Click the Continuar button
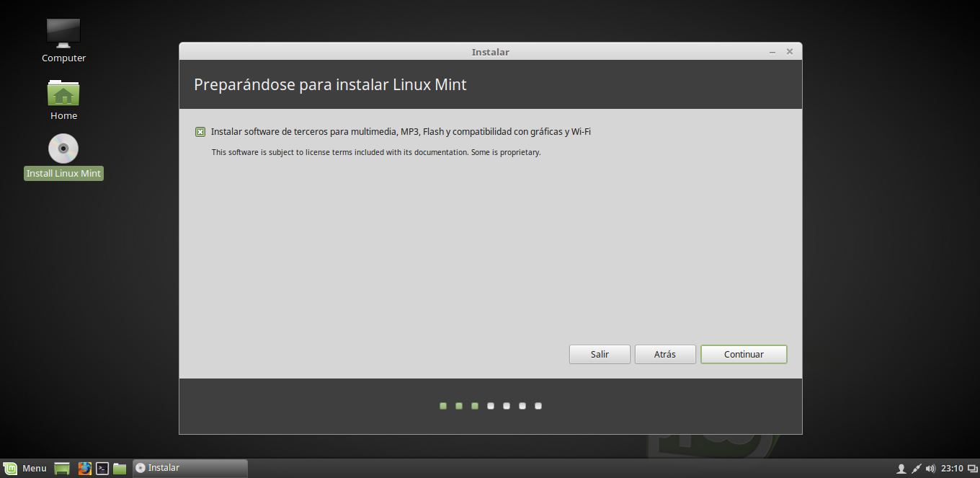Viewport: 980px width, 478px height. click(x=744, y=354)
